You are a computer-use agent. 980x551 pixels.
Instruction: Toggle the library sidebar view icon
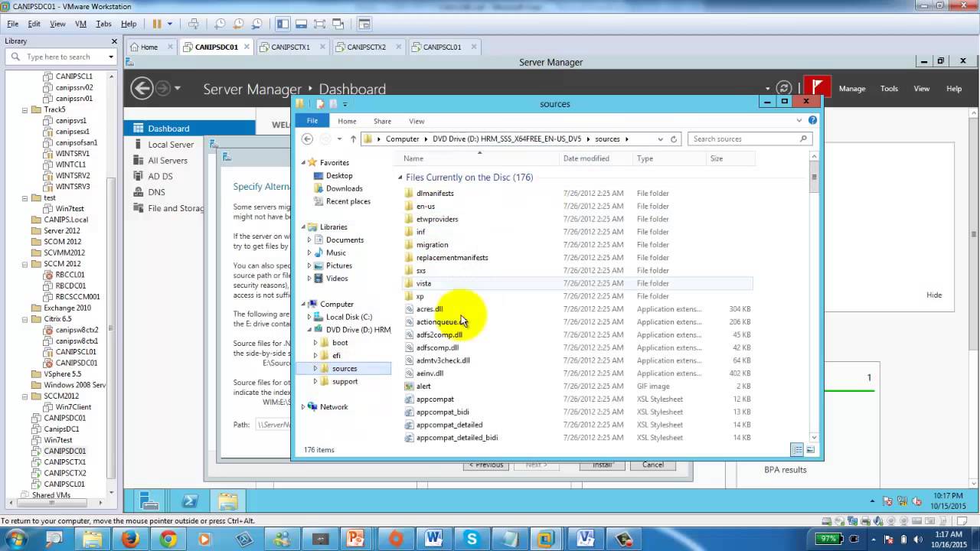283,24
